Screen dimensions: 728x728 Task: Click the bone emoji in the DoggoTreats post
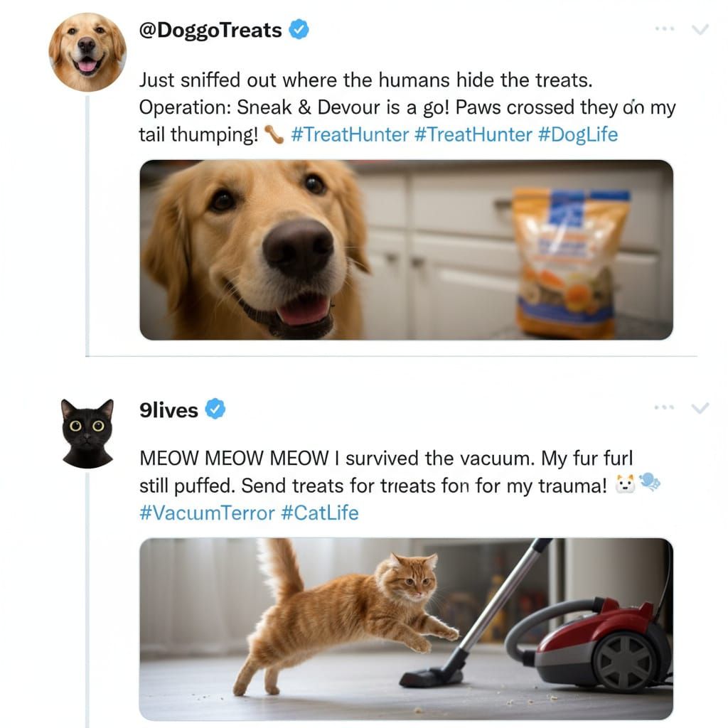pos(274,133)
